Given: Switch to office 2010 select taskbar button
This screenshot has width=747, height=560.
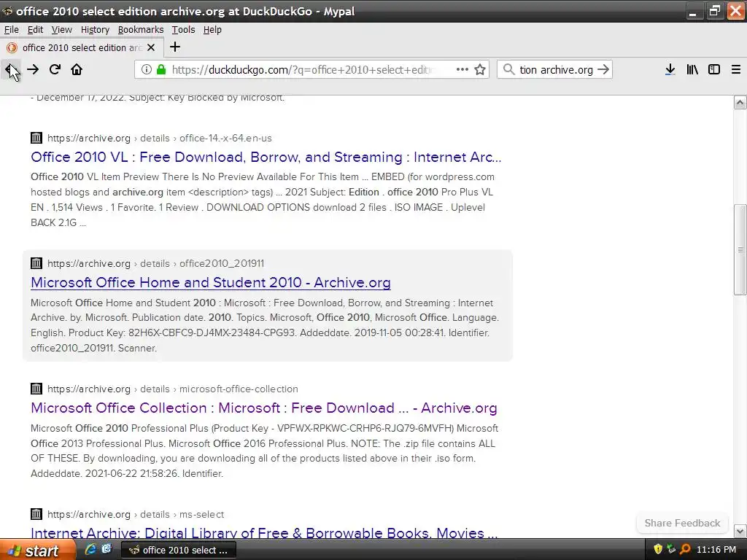Looking at the screenshot, I should [x=178, y=550].
